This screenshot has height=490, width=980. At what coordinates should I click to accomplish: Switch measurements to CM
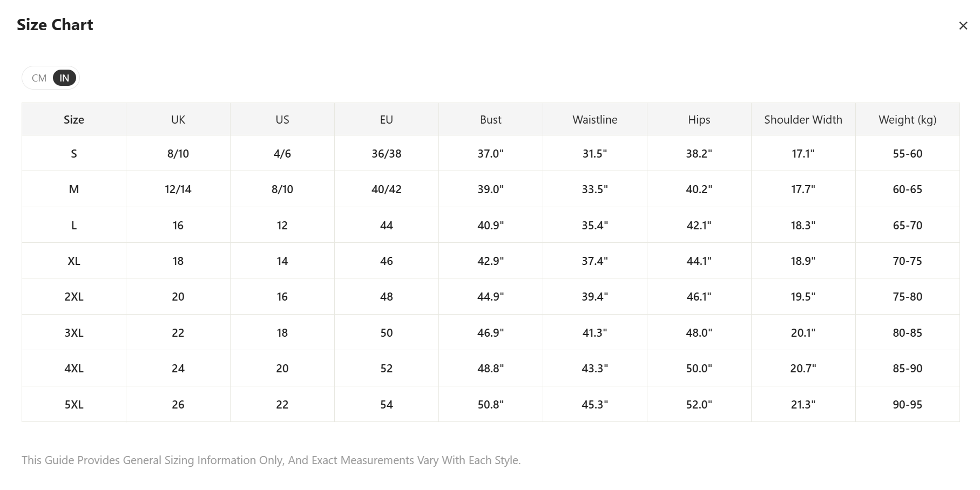39,78
